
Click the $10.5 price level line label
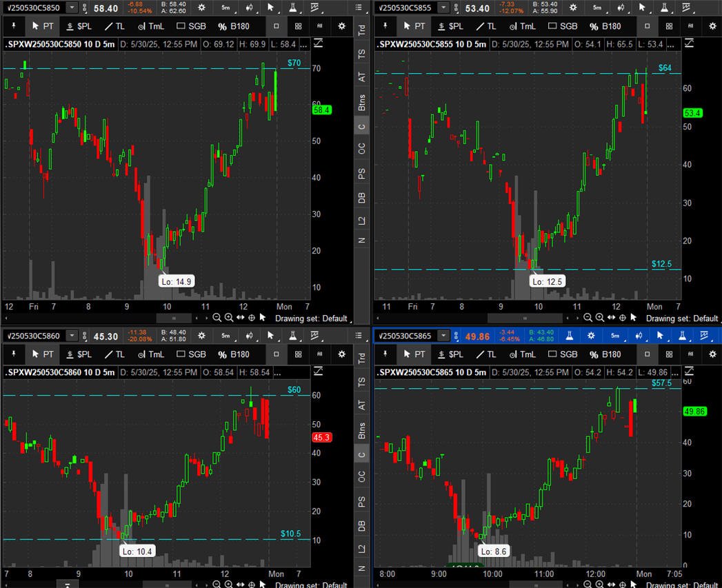click(290, 534)
